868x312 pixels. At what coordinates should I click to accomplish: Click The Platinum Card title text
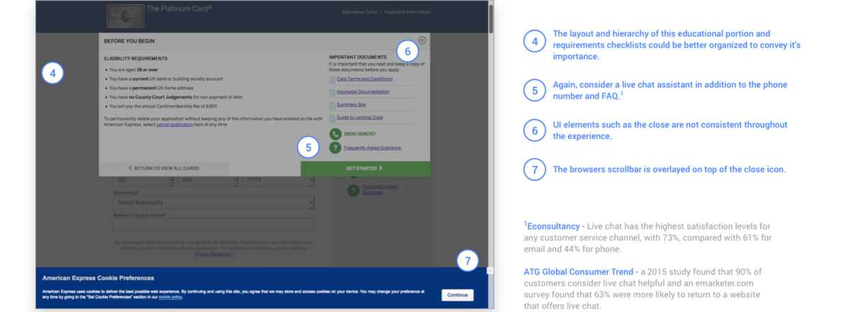(x=179, y=9)
